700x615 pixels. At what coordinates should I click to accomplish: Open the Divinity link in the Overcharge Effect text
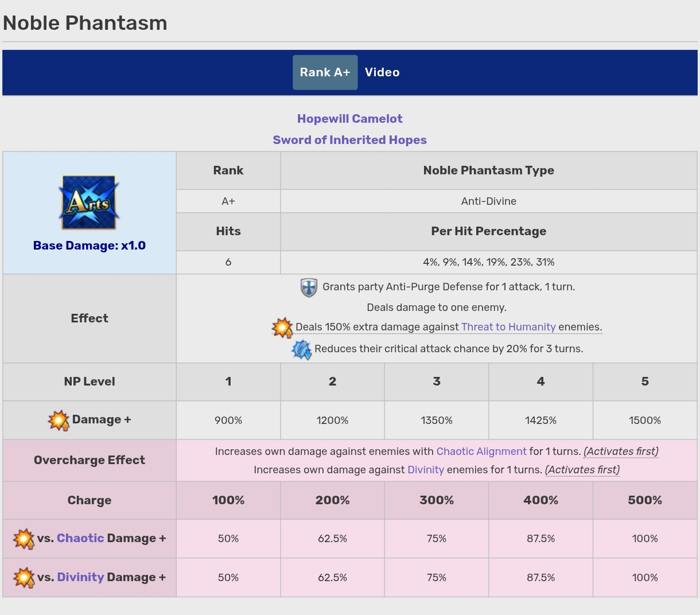pos(426,470)
